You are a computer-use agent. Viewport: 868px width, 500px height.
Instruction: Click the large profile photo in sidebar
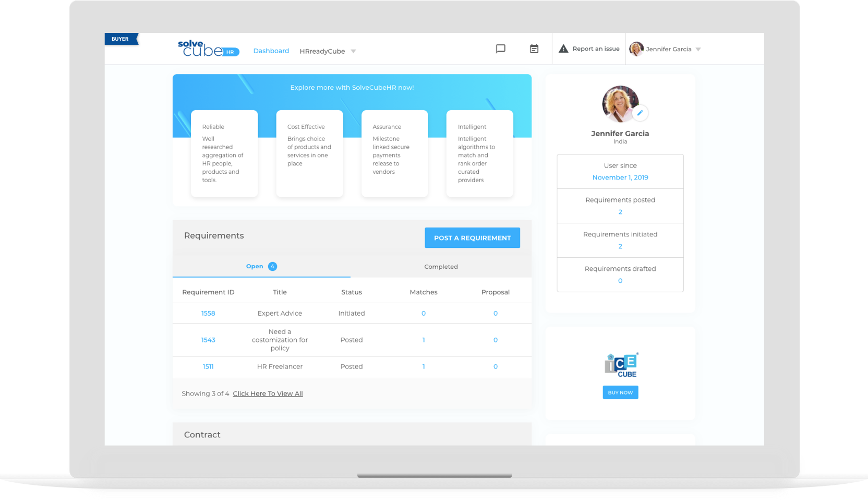pos(619,103)
